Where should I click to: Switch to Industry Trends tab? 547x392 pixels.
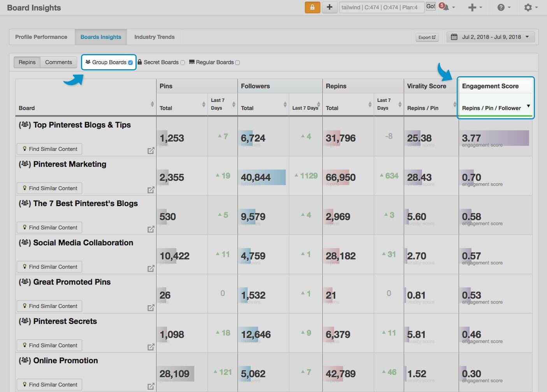tap(154, 37)
